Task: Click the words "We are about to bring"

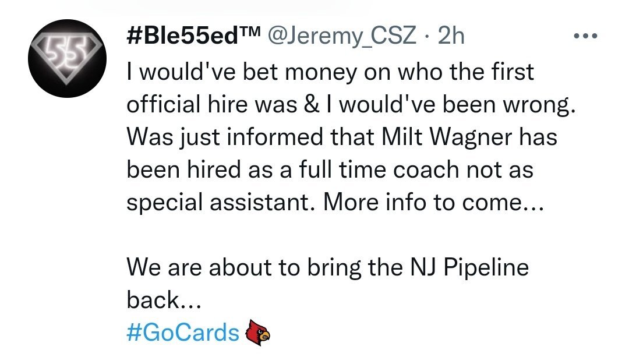Action: pyautogui.click(x=244, y=268)
